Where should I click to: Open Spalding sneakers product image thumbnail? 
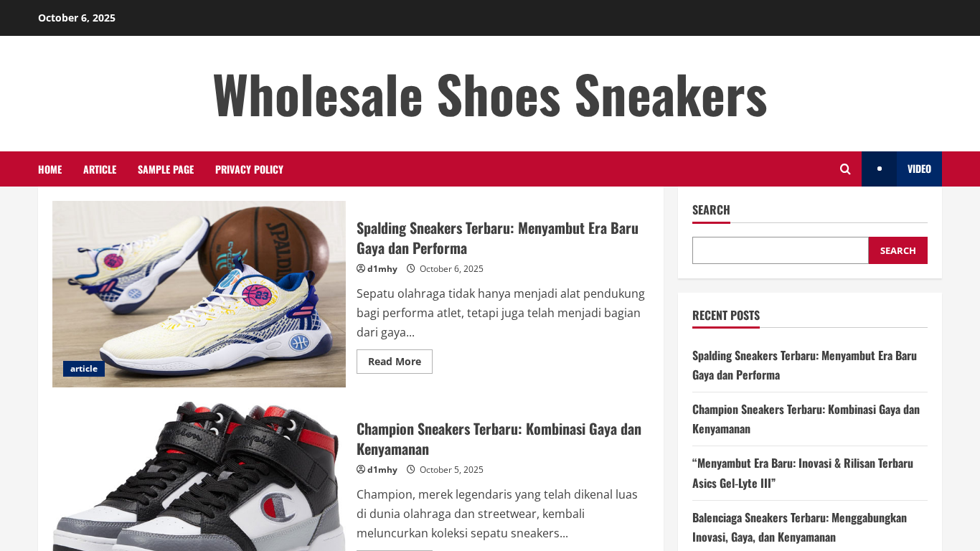pos(199,294)
